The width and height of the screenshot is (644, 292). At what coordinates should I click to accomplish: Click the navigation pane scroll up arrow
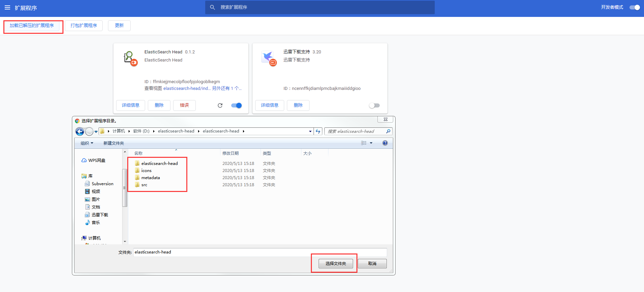(x=125, y=152)
